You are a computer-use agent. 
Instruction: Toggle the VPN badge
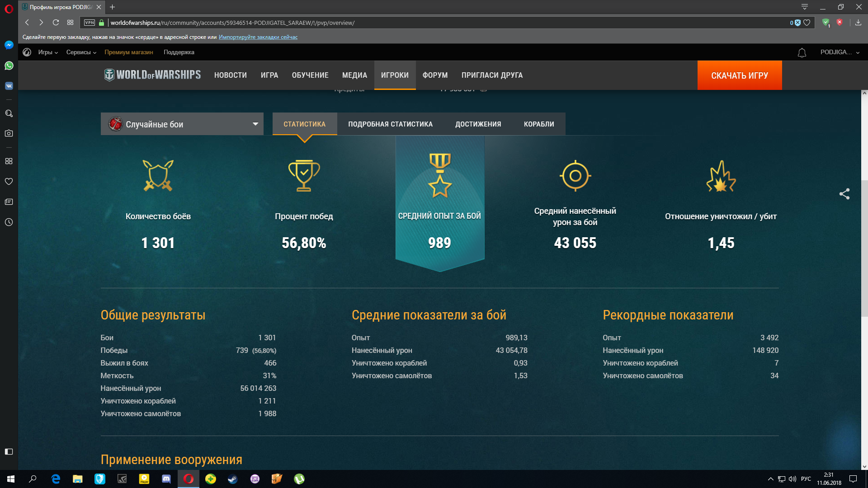pos(90,23)
